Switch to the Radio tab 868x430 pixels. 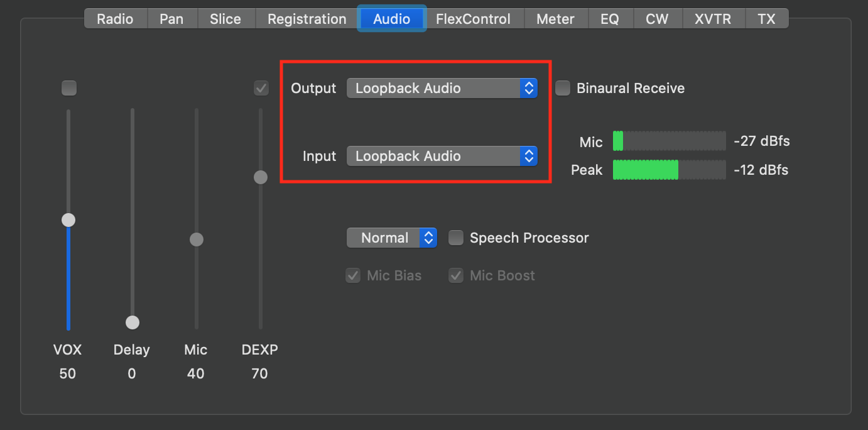(115, 18)
